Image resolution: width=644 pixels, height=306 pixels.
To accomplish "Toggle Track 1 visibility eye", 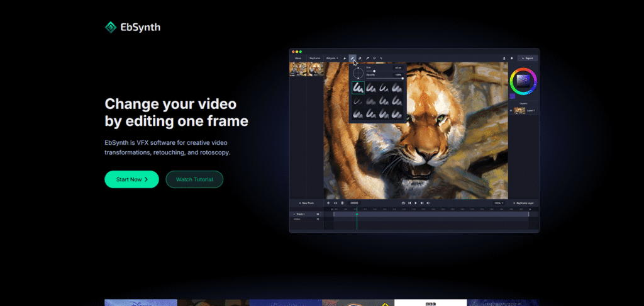I will pyautogui.click(x=318, y=214).
